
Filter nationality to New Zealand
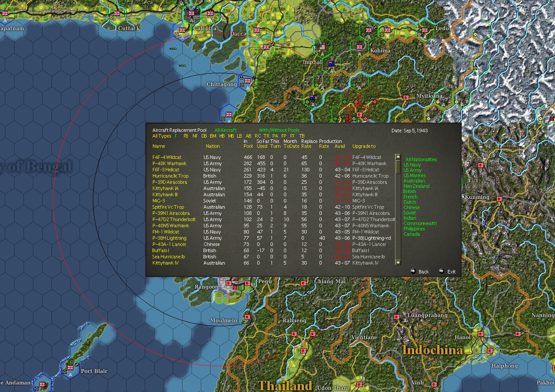(x=416, y=186)
